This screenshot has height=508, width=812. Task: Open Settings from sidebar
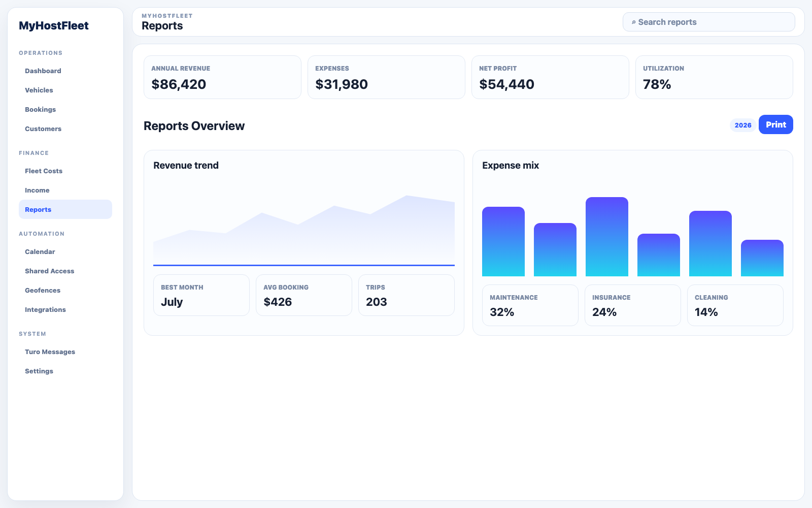pos(65,371)
